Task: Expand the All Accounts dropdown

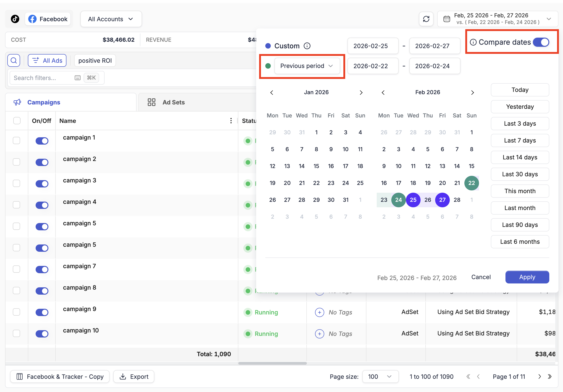Action: coord(111,19)
